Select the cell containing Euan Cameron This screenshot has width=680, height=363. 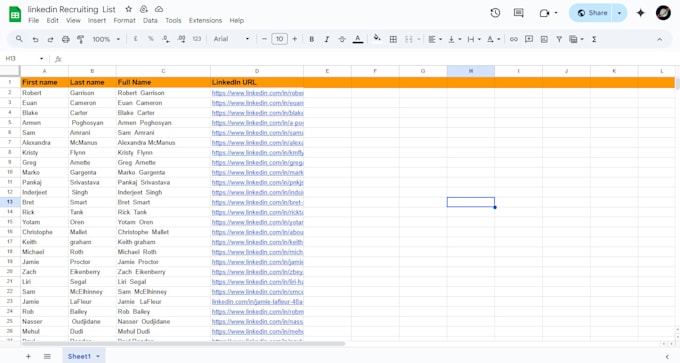(163, 103)
